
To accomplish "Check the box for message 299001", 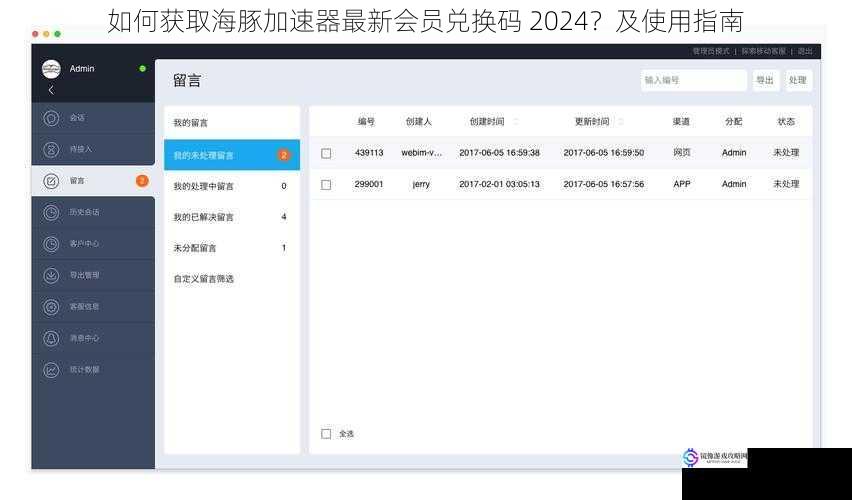I will (x=326, y=185).
